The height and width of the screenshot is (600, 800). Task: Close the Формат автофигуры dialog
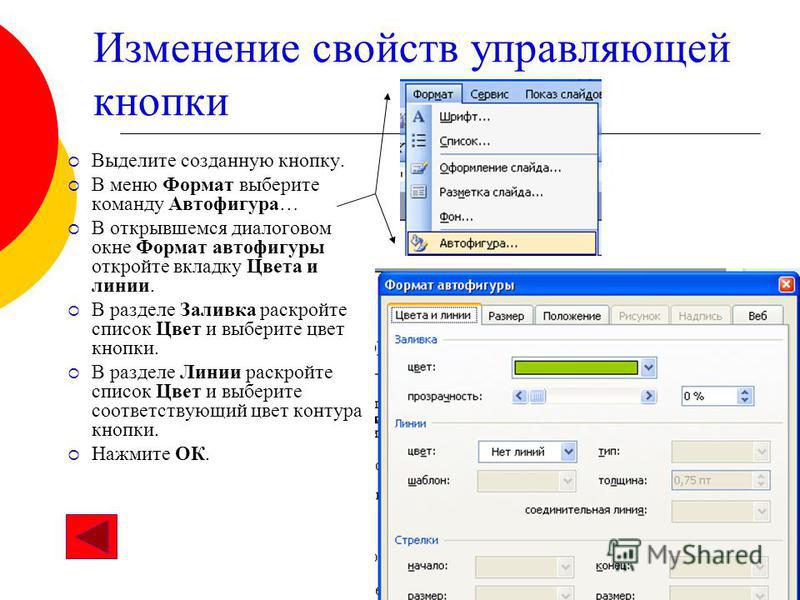pyautogui.click(x=786, y=285)
